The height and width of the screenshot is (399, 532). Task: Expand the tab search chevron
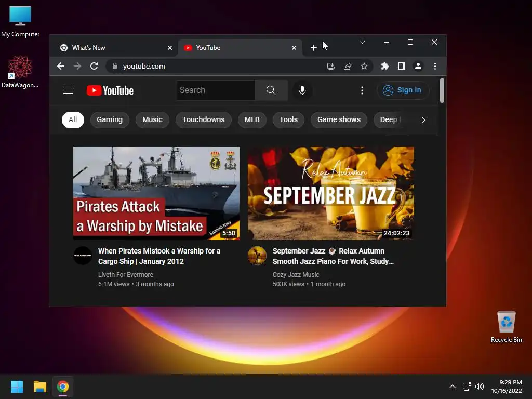tap(362, 42)
